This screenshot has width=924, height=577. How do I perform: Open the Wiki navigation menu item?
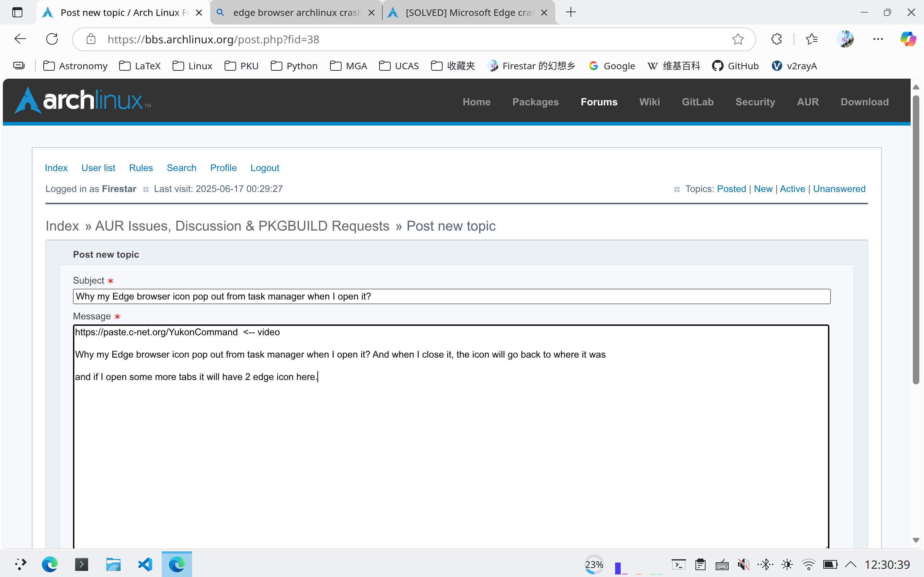(x=649, y=102)
